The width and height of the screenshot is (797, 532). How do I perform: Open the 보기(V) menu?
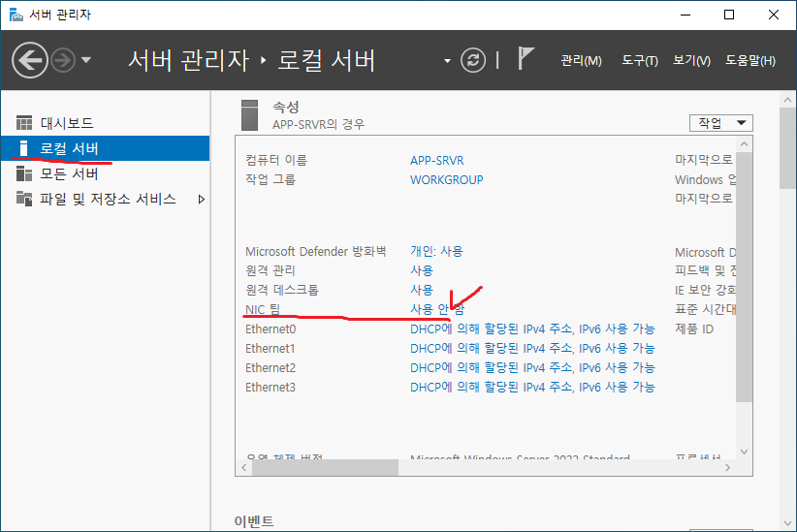pos(691,60)
